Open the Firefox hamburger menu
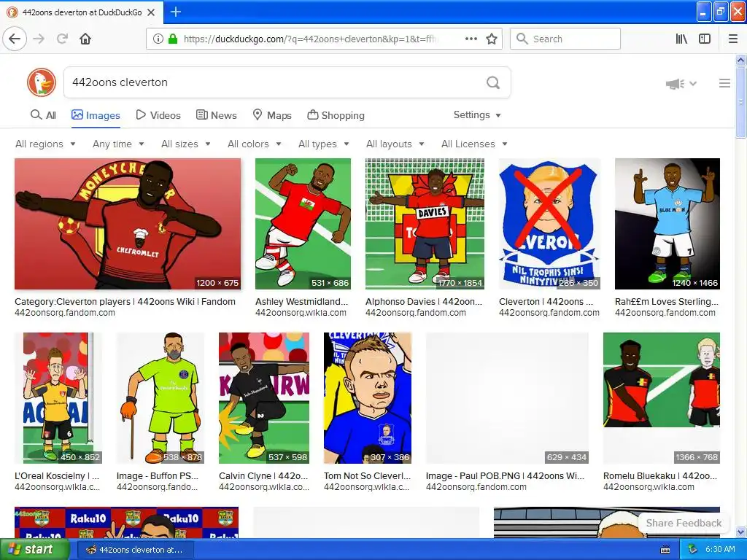Screen dimensions: 747x560 (x=732, y=39)
